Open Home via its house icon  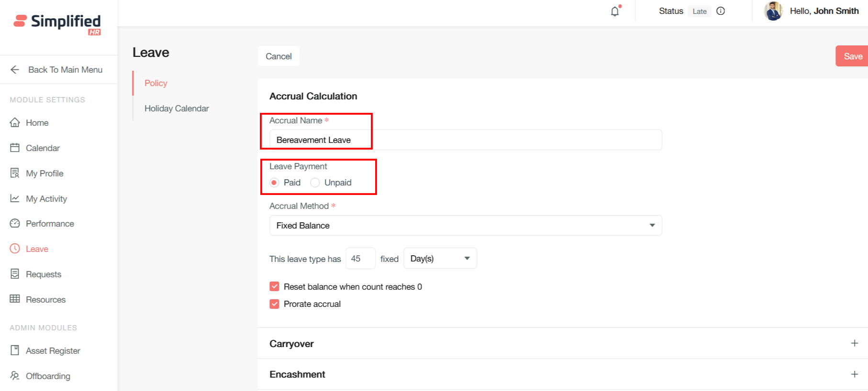pyautogui.click(x=15, y=123)
